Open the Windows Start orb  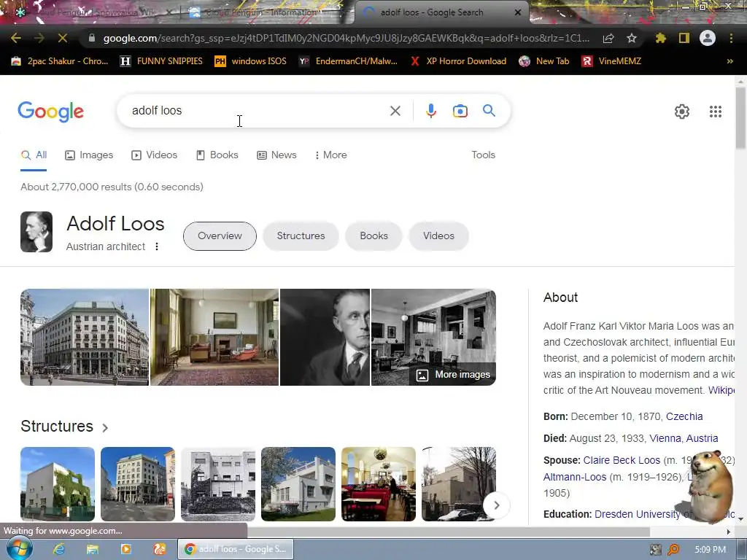point(20,549)
